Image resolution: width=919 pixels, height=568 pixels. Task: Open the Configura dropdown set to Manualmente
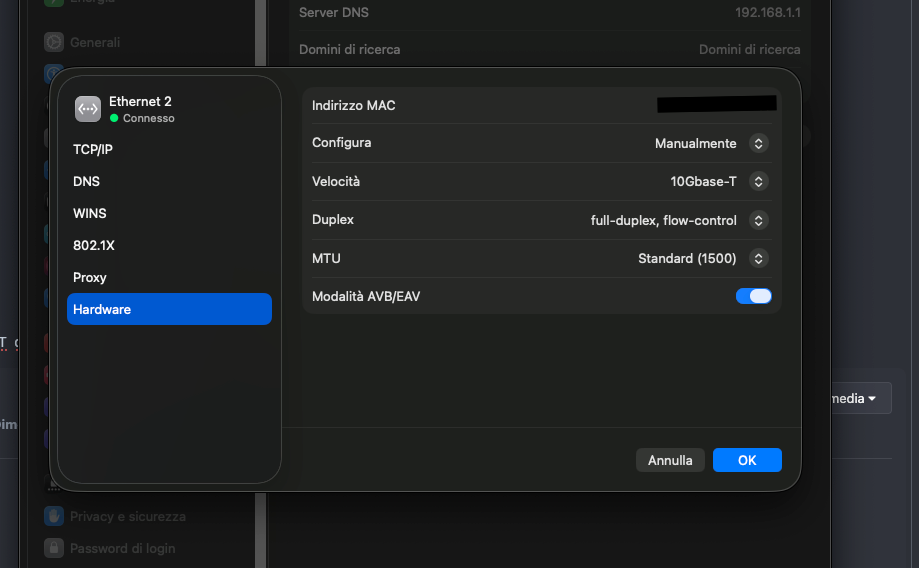point(758,143)
